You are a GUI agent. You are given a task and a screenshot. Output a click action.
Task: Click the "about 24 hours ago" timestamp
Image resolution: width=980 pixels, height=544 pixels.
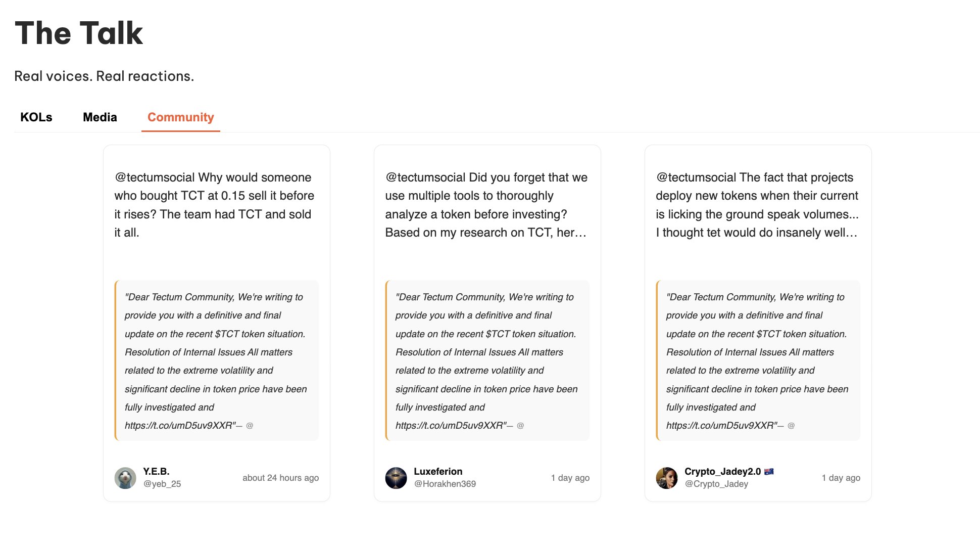point(280,478)
